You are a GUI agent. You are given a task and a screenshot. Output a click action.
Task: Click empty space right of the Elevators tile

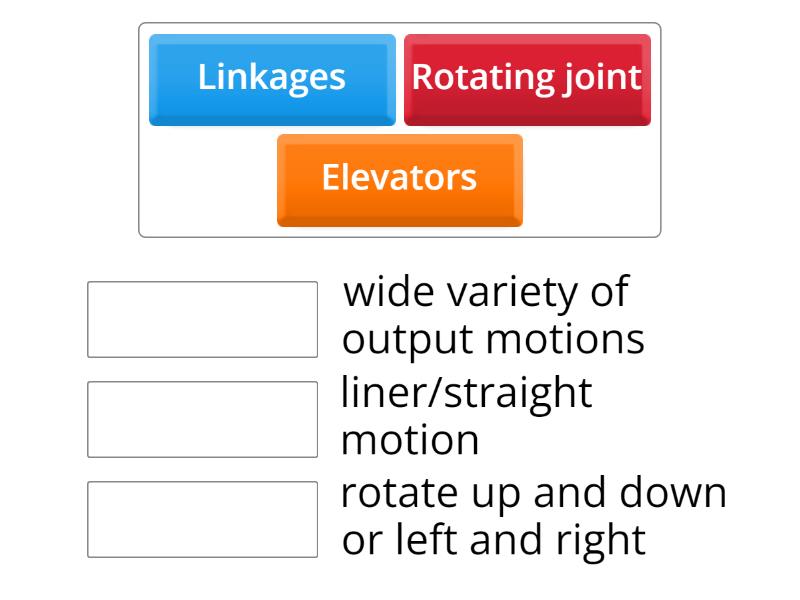tap(590, 182)
